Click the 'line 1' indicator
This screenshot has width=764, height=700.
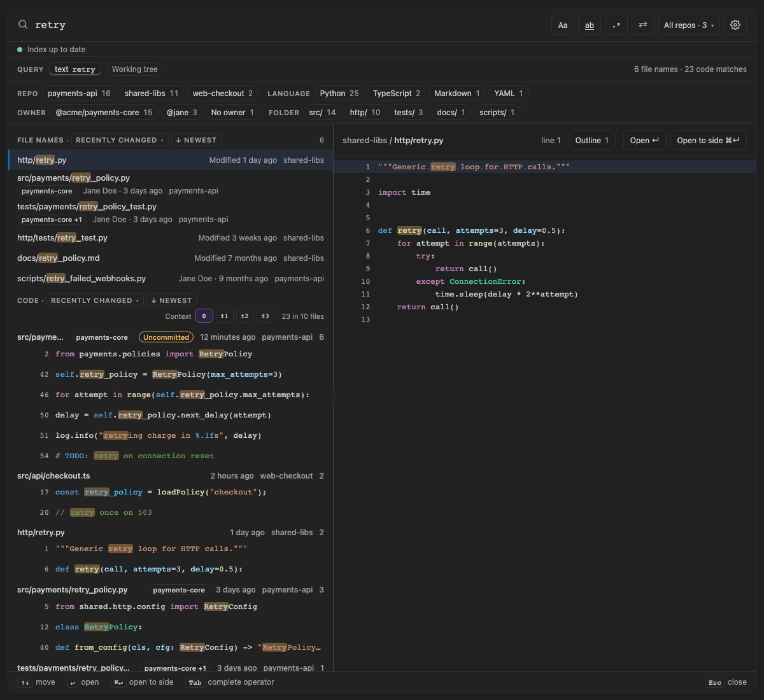[551, 141]
